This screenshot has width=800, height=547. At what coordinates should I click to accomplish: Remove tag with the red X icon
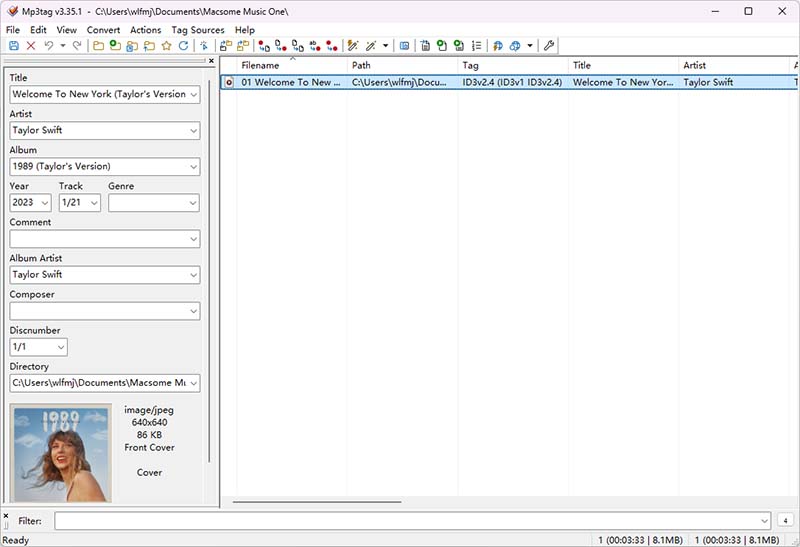31,46
